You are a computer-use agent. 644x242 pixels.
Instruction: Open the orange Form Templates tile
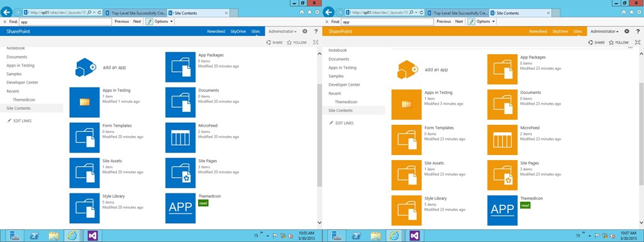click(407, 140)
